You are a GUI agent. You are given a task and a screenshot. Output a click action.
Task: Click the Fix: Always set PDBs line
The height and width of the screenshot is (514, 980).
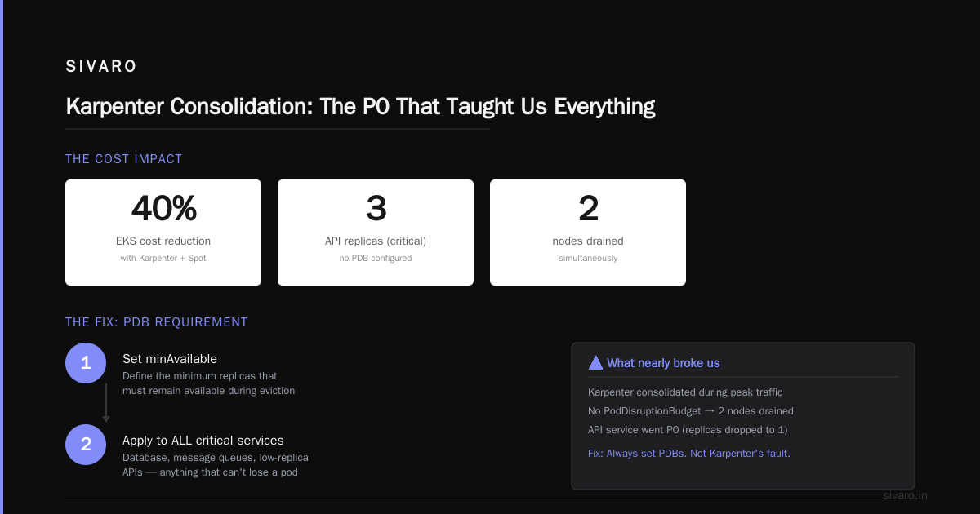tap(689, 453)
